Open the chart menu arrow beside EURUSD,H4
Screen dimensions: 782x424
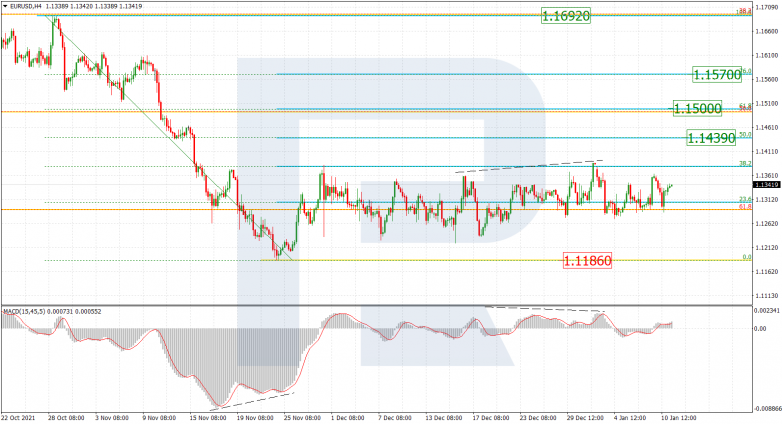[5, 6]
